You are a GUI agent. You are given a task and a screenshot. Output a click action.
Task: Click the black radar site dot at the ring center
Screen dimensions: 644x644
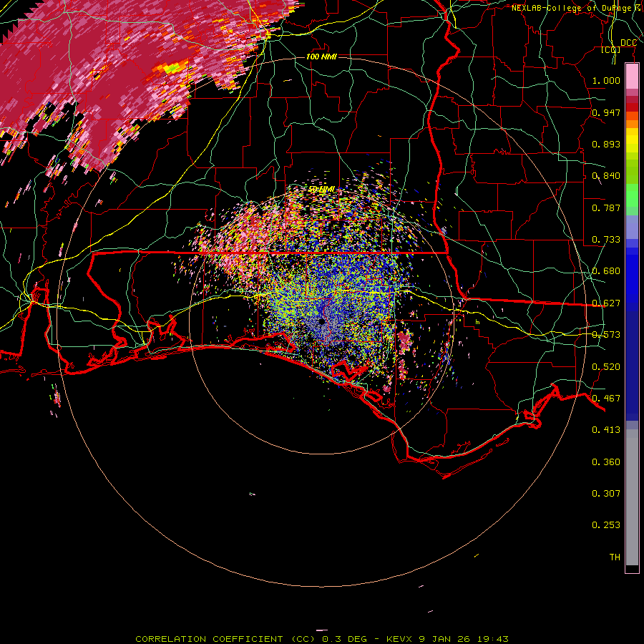pyautogui.click(x=321, y=321)
